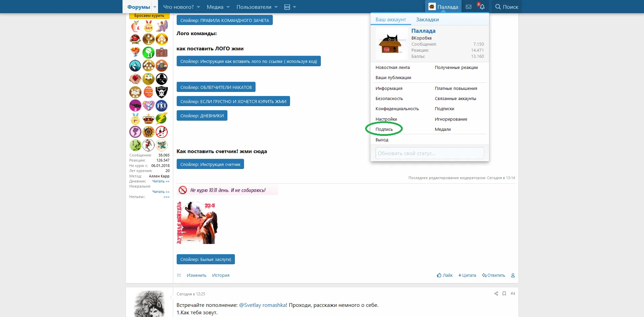Open Что нового? in the navigation bar

pyautogui.click(x=178, y=7)
